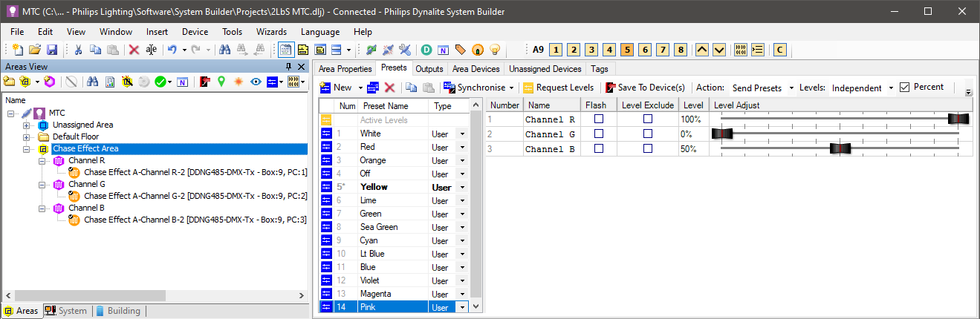Click the green location pin icon in Areas View
Image resolution: width=980 pixels, height=319 pixels.
point(221,82)
